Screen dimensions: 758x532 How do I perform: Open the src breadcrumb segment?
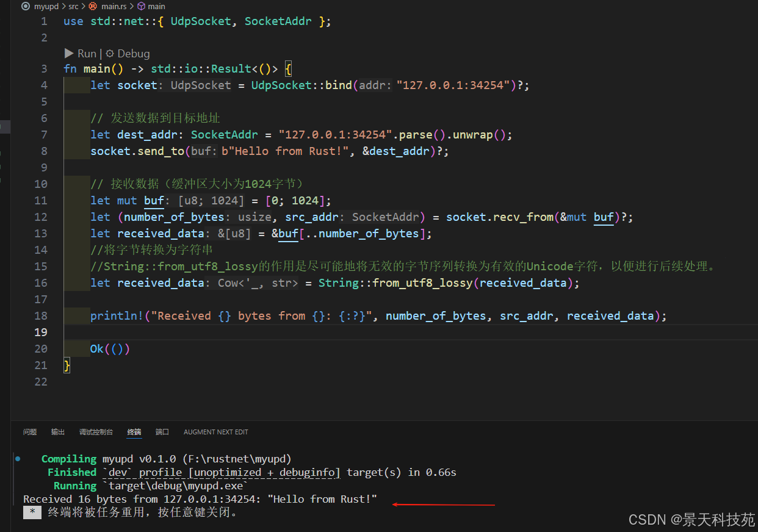point(73,6)
